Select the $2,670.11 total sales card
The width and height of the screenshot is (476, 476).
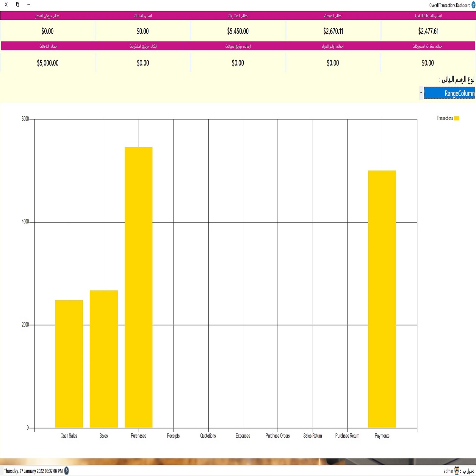pos(333,31)
